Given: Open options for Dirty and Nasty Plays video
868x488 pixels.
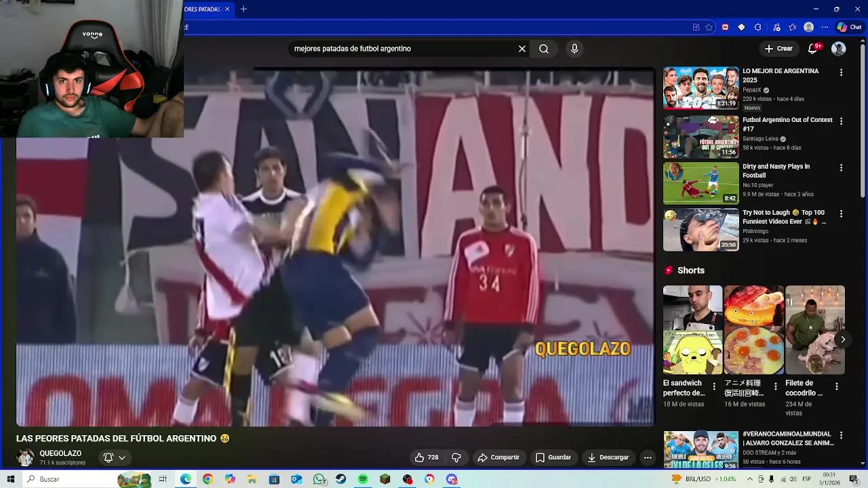Looking at the screenshot, I should (x=841, y=167).
